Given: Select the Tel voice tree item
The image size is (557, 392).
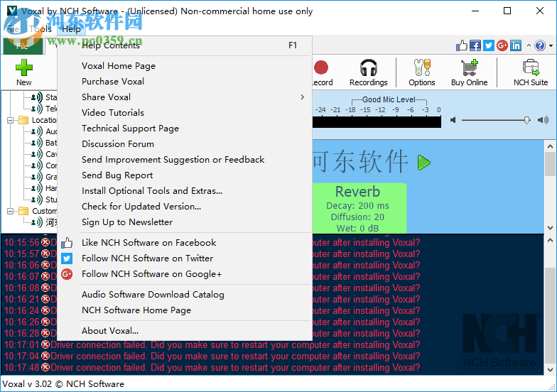Looking at the screenshot, I should tap(51, 109).
